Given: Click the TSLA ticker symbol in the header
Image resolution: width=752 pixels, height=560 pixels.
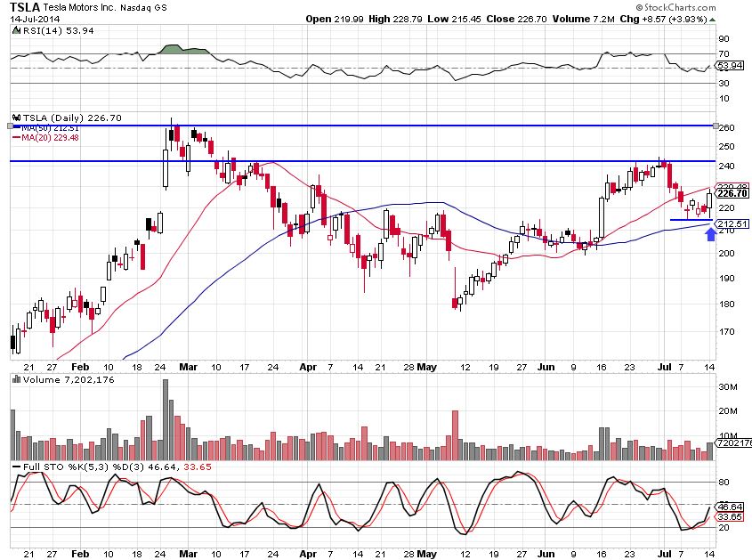Looking at the screenshot, I should (25, 7).
